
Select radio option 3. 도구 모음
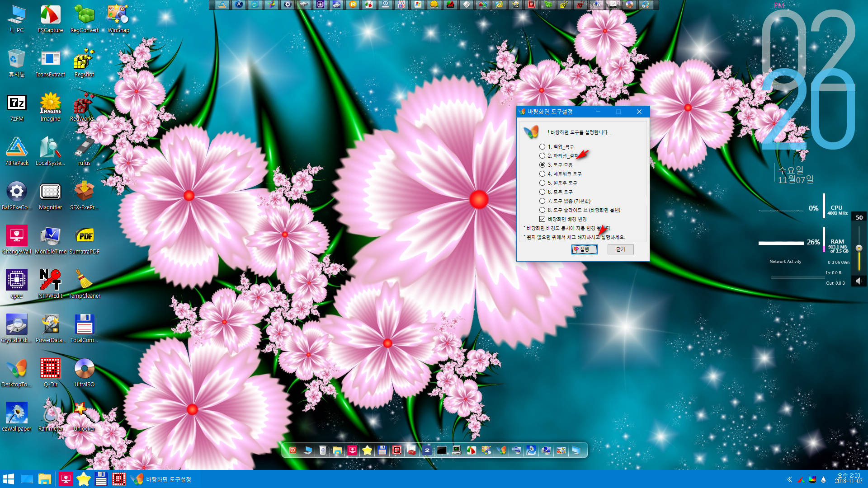pos(556,165)
